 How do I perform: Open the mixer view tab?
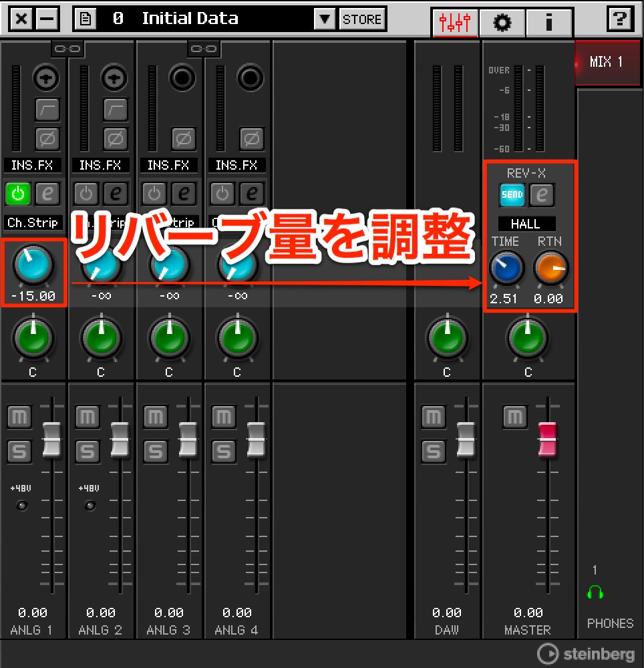(x=455, y=21)
